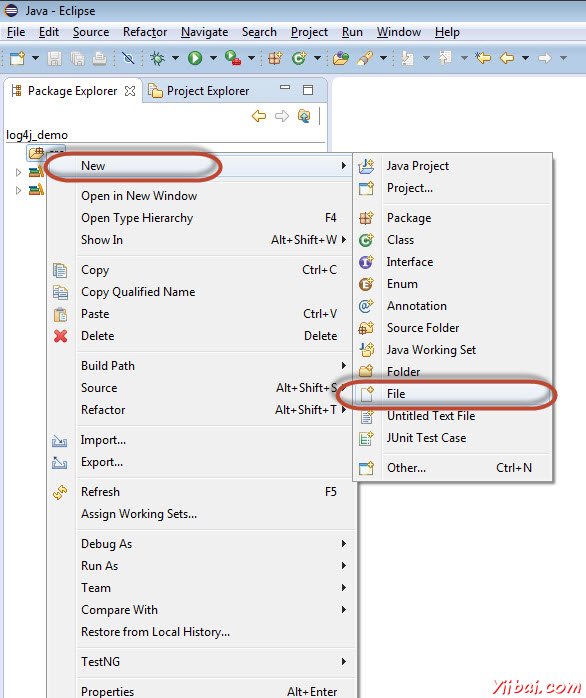The width and height of the screenshot is (586, 698).
Task: Click Restore from Local History...
Action: [x=200, y=632]
